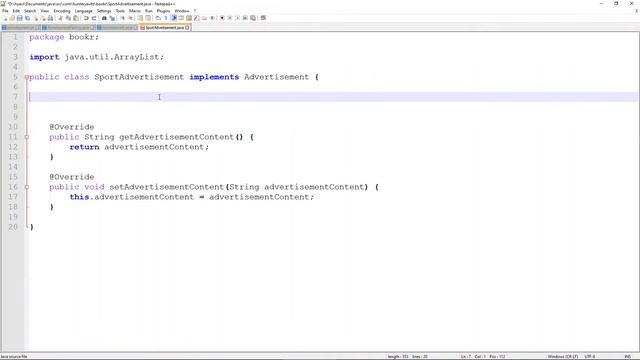
Task: Click the Open file toolbar icon
Action: coord(12,18)
